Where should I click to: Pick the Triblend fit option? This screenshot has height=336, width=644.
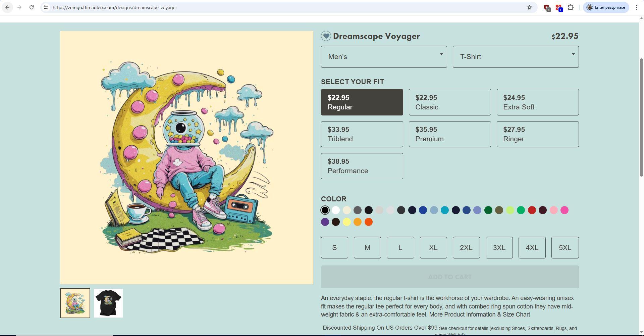[x=362, y=134]
